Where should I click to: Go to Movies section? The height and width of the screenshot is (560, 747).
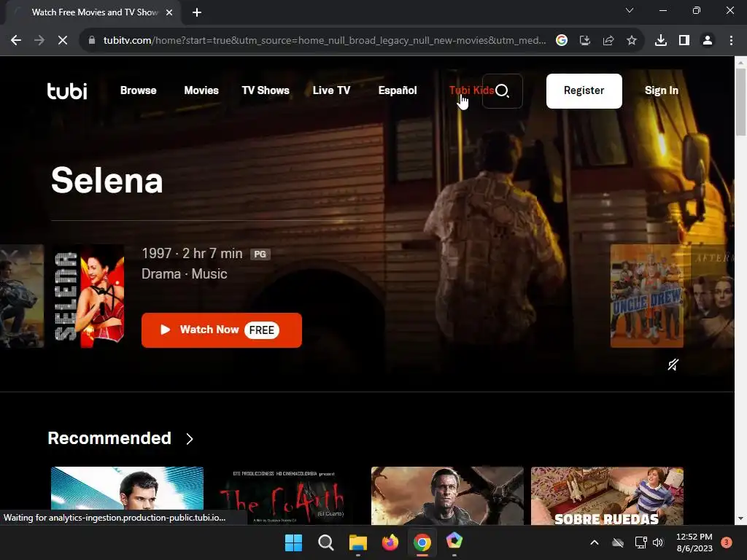[201, 90]
